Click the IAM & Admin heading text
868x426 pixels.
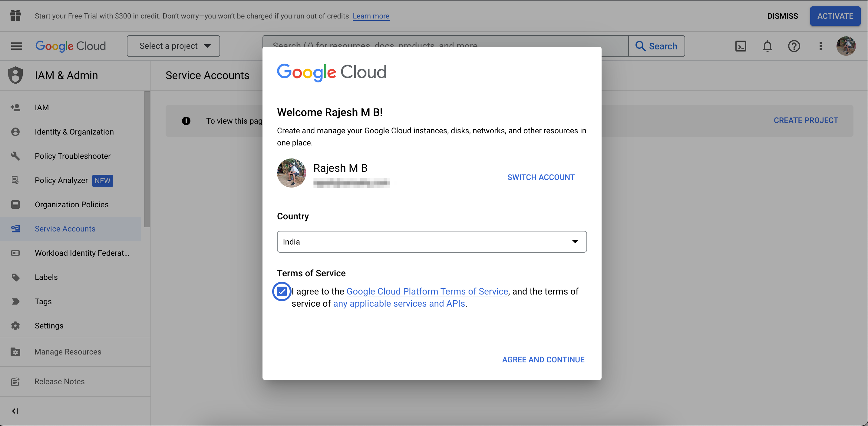click(x=66, y=75)
